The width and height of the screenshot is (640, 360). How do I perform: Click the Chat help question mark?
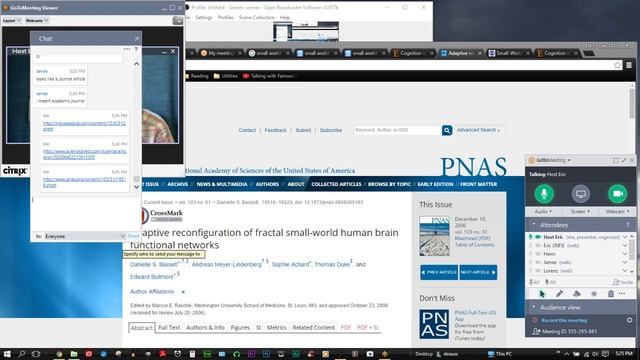[x=136, y=49]
